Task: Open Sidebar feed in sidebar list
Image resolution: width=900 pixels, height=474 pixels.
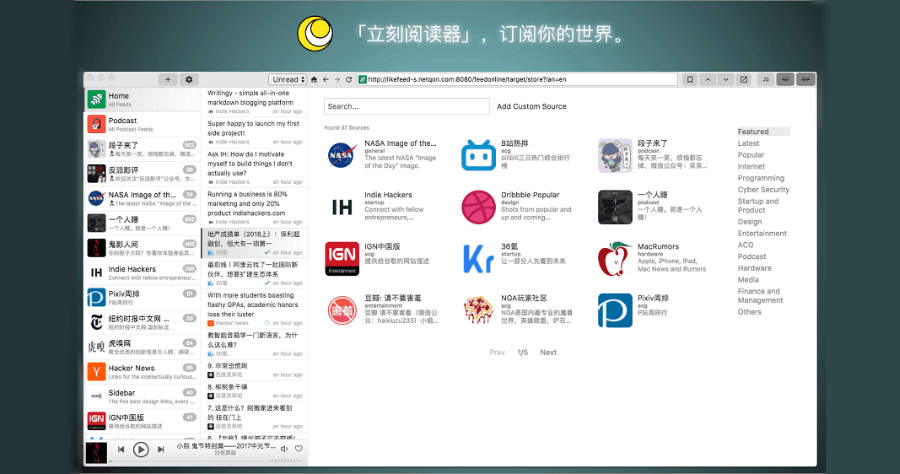Action: pyautogui.click(x=142, y=396)
